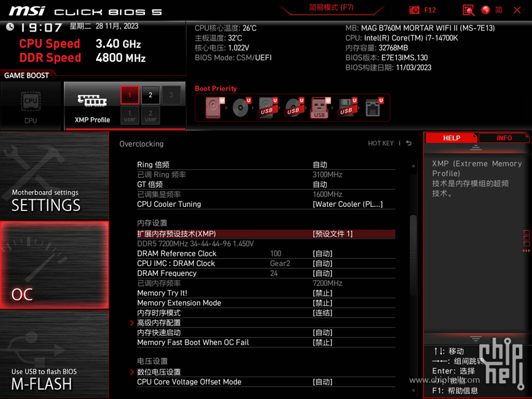This screenshot has width=532, height=399.
Task: Change language via the red globe icon
Action: tap(485, 10)
